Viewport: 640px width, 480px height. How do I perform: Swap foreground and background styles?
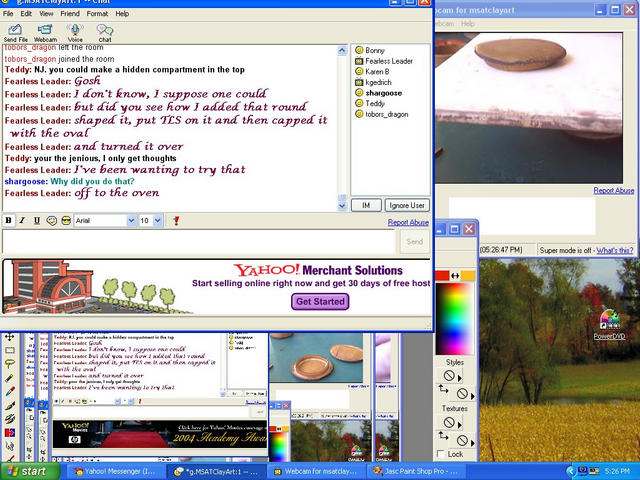tap(443, 389)
